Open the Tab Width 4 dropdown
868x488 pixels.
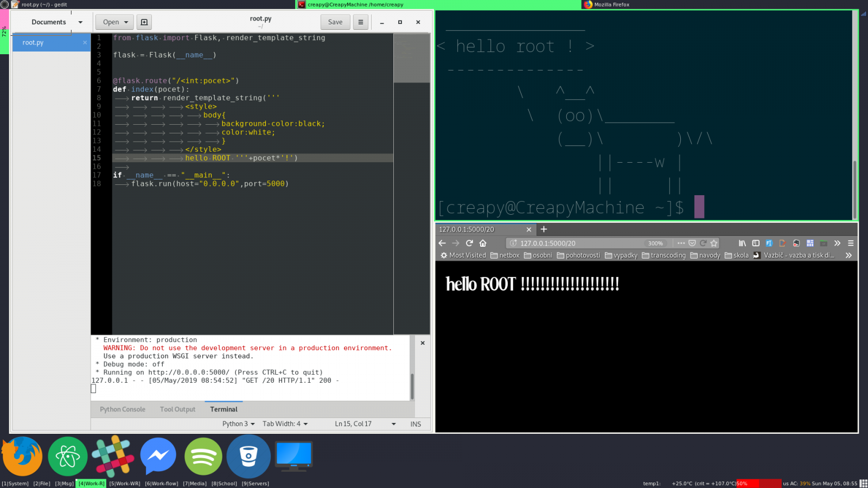pos(284,423)
